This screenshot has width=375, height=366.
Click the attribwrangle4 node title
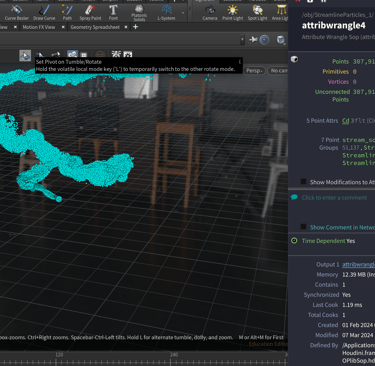(333, 25)
